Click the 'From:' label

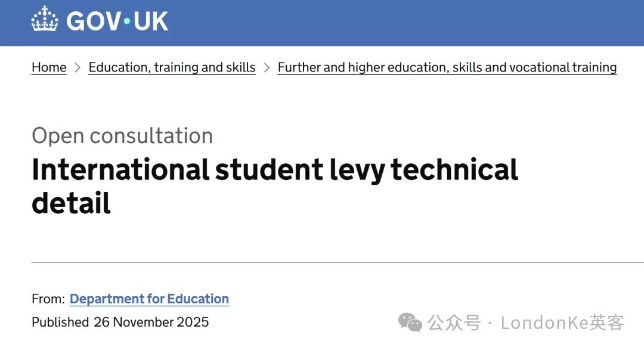48,299
